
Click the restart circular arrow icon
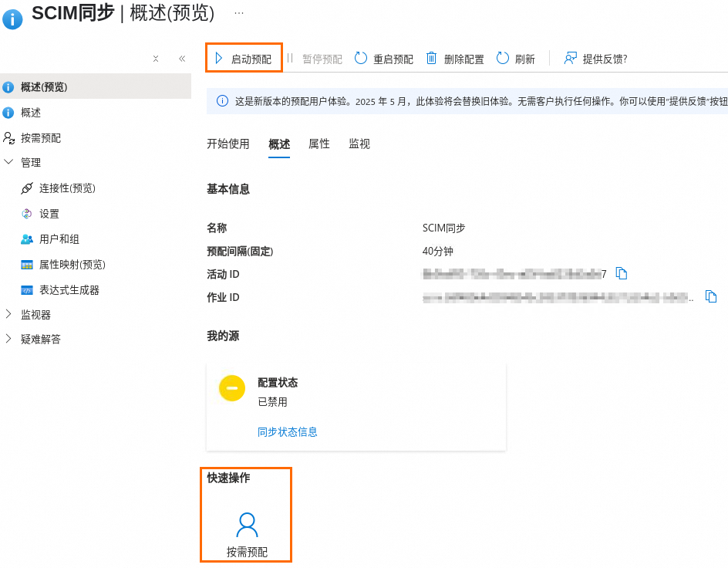[361, 59]
